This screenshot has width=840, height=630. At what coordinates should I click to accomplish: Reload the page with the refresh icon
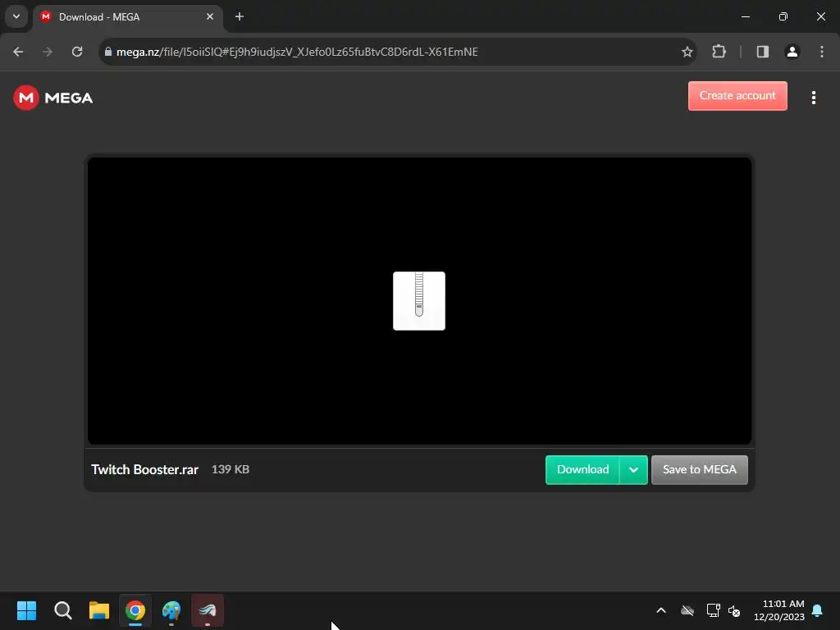pyautogui.click(x=77, y=52)
